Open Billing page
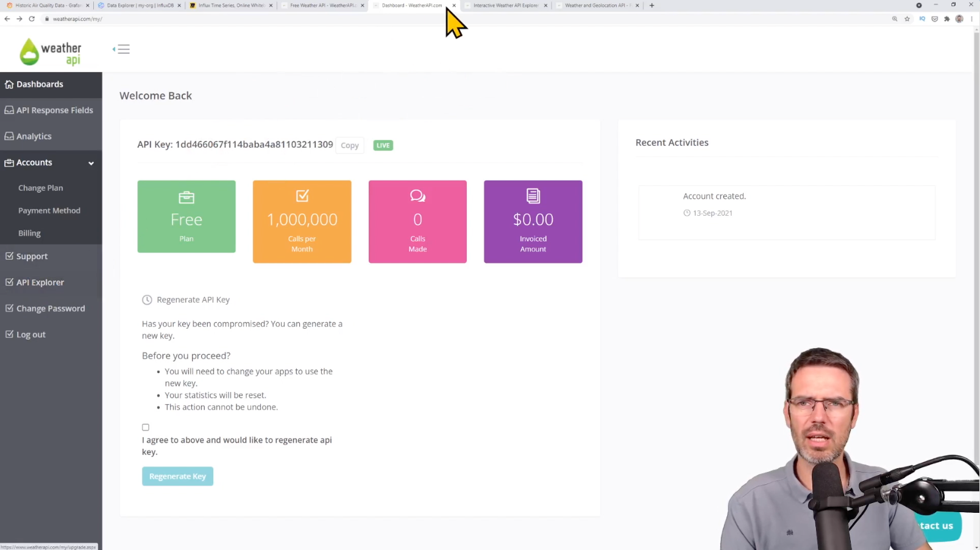Image resolution: width=980 pixels, height=550 pixels. (x=29, y=233)
